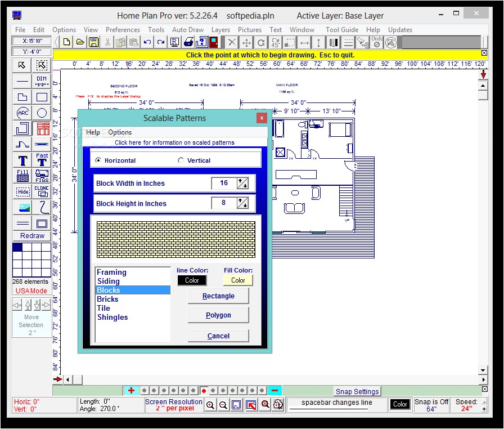Open the Auto Draw menu
The width and height of the screenshot is (504, 429).
pos(188,30)
